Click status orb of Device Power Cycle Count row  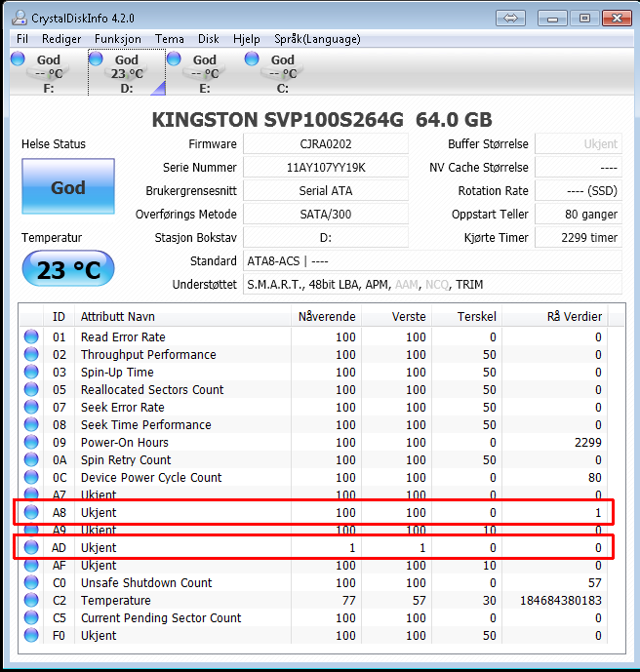pos(31,478)
